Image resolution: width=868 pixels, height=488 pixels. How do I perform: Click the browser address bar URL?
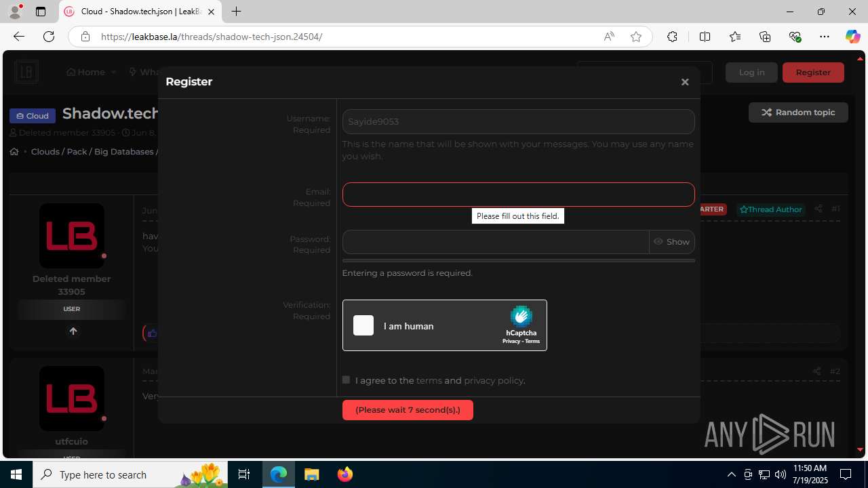click(x=212, y=37)
